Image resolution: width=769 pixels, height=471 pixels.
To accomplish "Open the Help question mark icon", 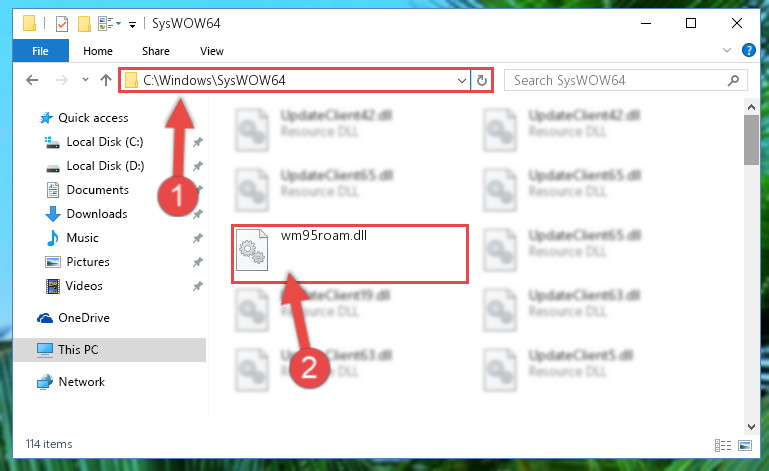I will [x=748, y=50].
